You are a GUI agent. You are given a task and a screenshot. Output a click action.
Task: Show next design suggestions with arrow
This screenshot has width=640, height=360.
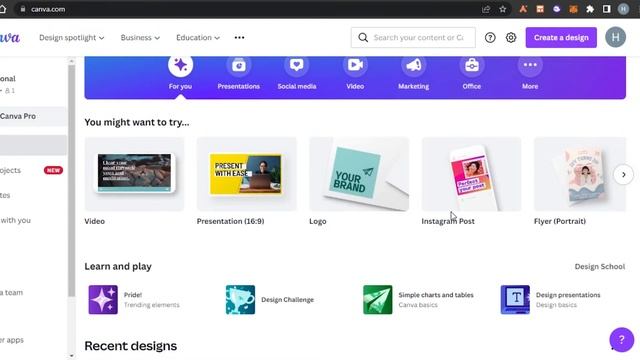coord(623,175)
